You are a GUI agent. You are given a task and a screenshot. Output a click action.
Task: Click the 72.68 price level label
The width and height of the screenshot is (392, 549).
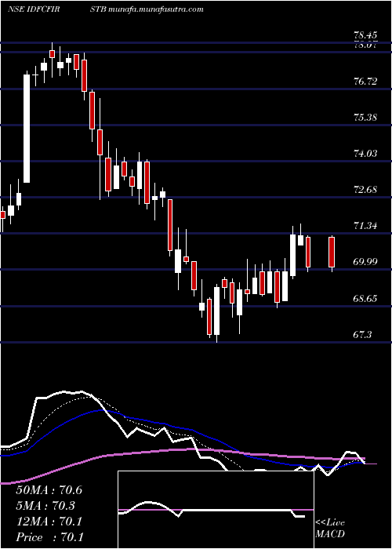(x=365, y=190)
